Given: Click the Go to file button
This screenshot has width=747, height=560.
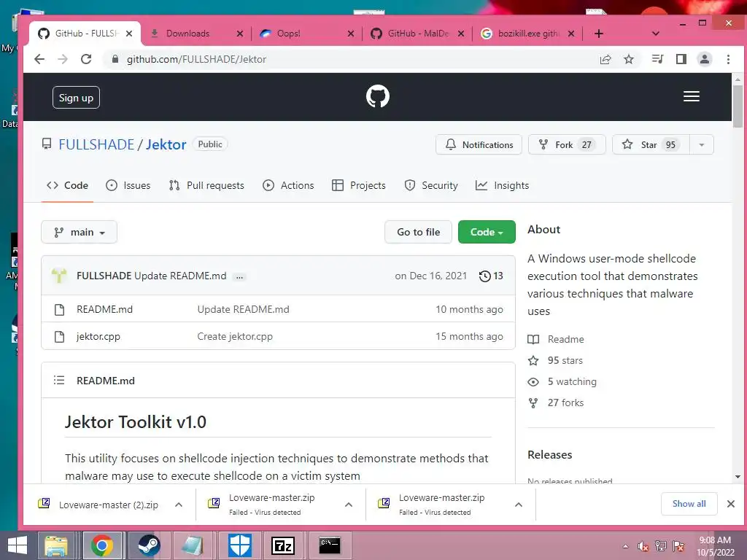Looking at the screenshot, I should tap(418, 232).
